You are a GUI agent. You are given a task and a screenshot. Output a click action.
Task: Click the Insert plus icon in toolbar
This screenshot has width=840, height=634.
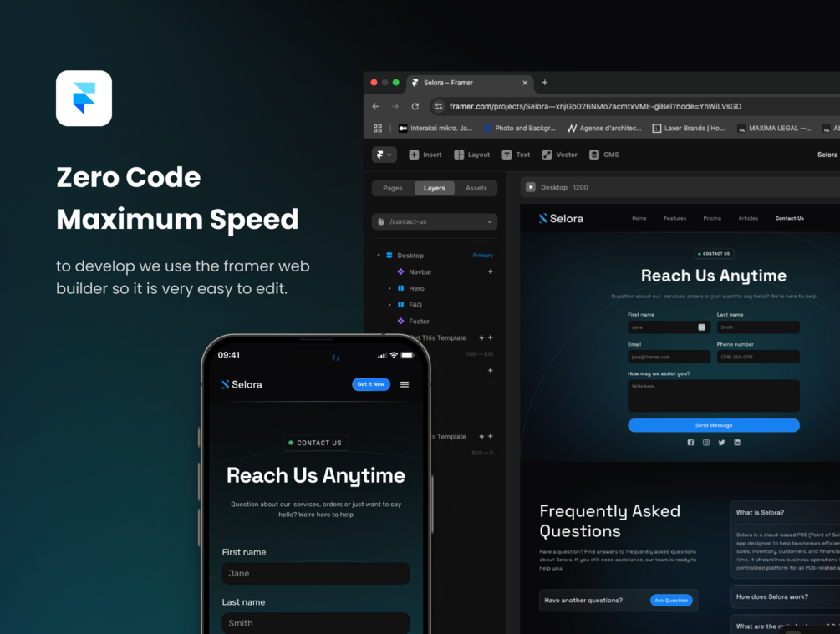point(414,155)
